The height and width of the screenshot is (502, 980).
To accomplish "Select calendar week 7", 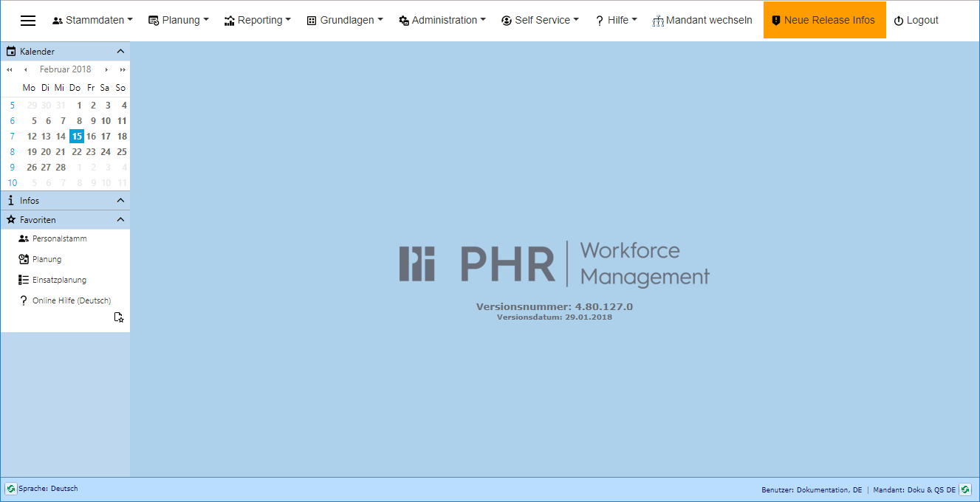I will pyautogui.click(x=12, y=137).
